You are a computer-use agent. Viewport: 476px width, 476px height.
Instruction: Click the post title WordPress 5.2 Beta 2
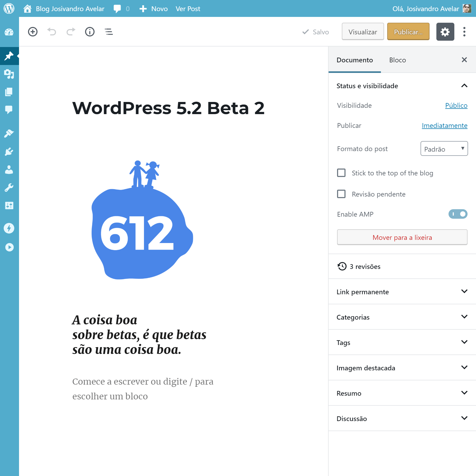coord(169,108)
